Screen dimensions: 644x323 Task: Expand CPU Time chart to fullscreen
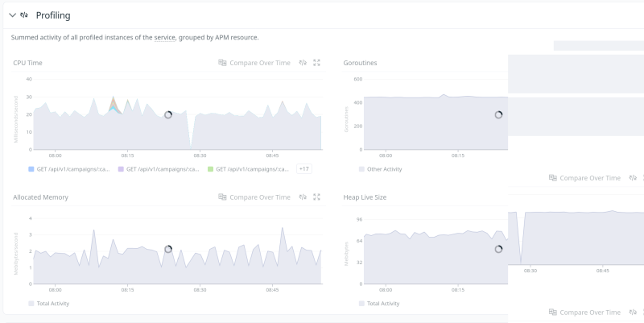click(316, 62)
